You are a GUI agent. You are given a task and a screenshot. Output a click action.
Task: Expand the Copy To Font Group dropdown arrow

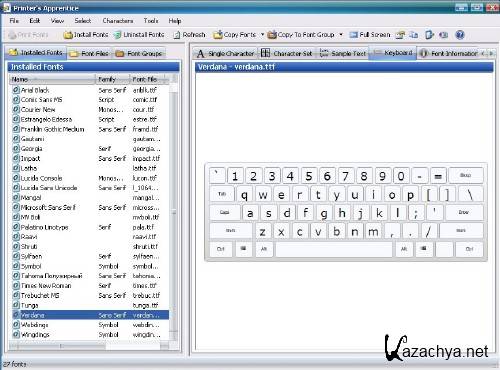pos(341,34)
